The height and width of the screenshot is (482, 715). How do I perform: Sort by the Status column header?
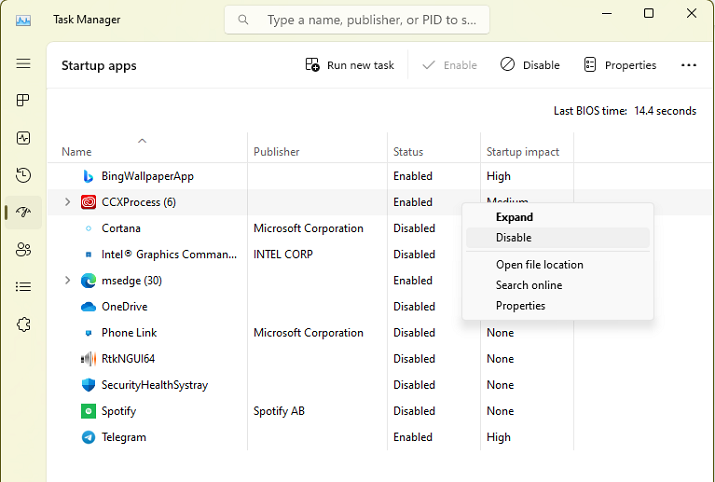(x=408, y=152)
